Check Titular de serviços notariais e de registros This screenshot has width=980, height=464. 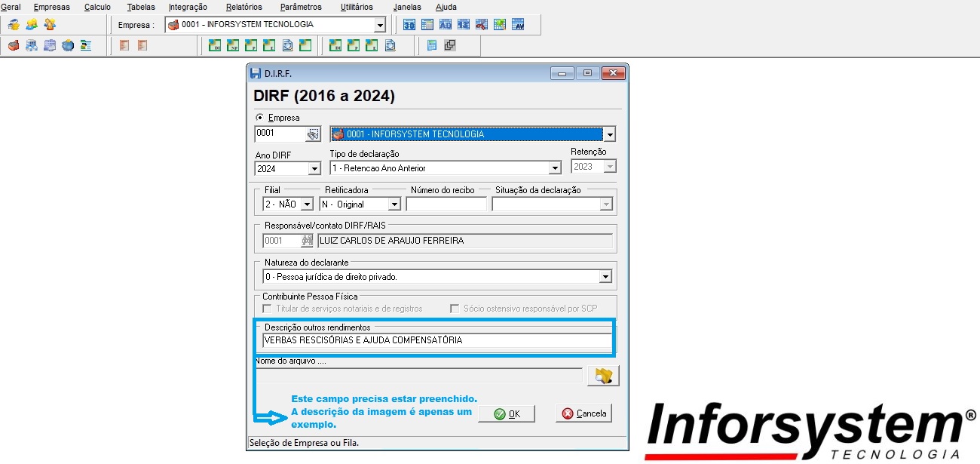point(266,309)
